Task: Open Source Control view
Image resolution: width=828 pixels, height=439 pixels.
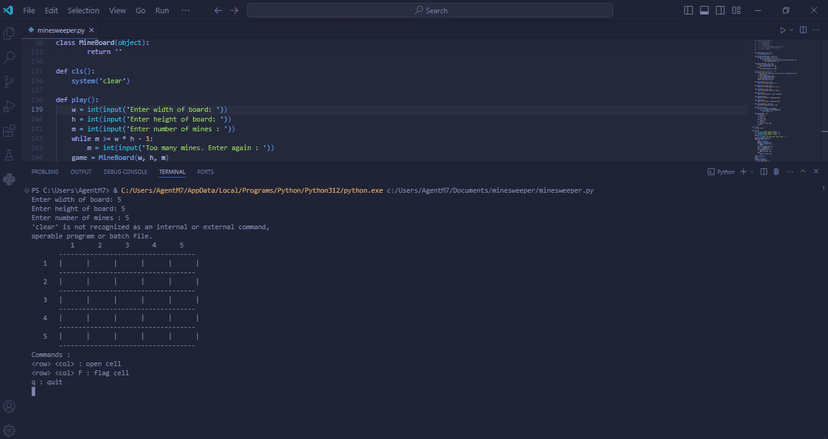Action: point(9,82)
